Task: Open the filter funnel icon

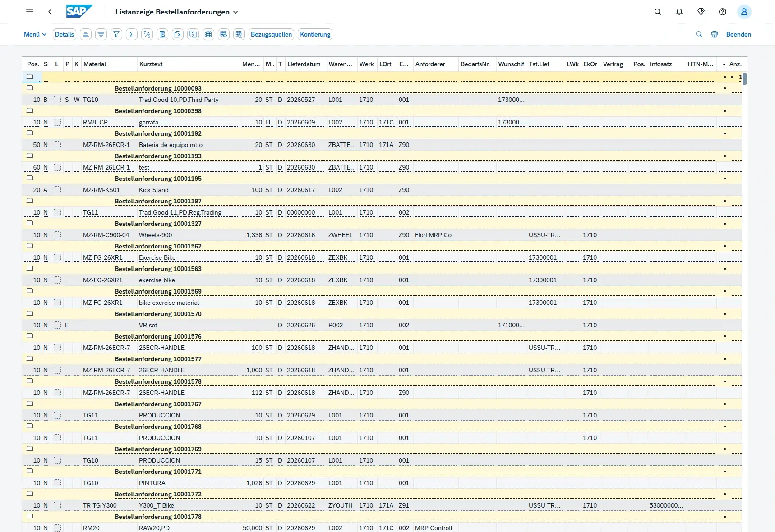Action: [116, 34]
